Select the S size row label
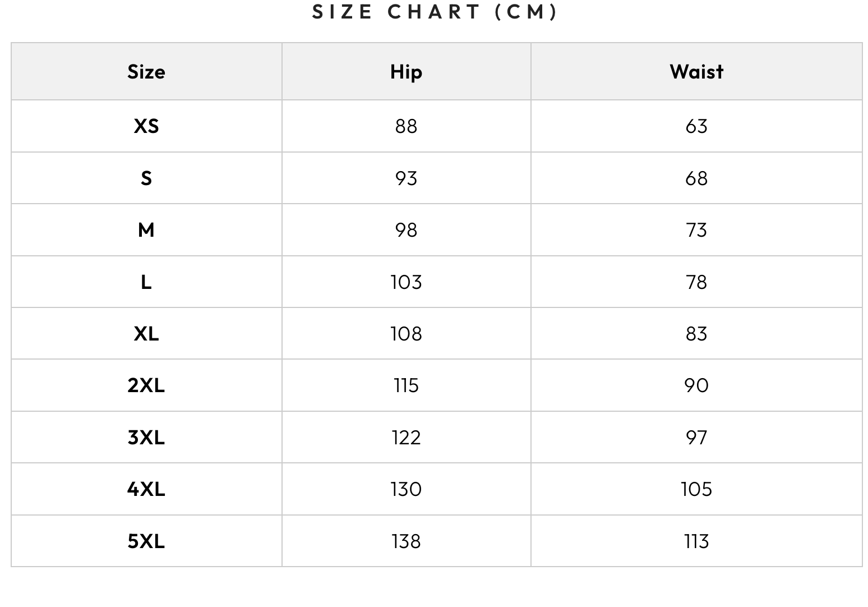 point(146,178)
